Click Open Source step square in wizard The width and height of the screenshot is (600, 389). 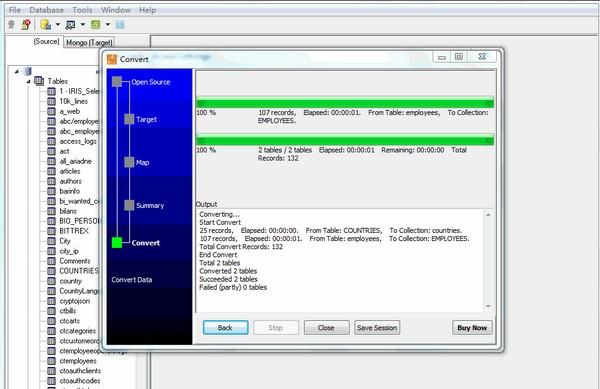click(117, 81)
